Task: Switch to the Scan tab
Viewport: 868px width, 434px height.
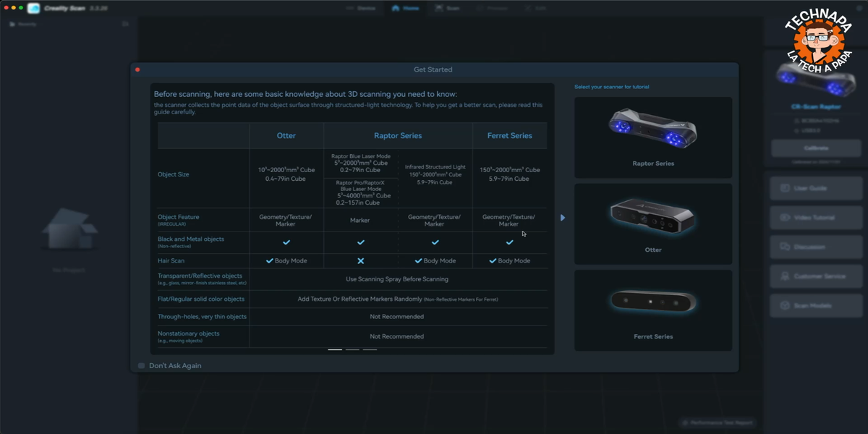Action: [448, 8]
